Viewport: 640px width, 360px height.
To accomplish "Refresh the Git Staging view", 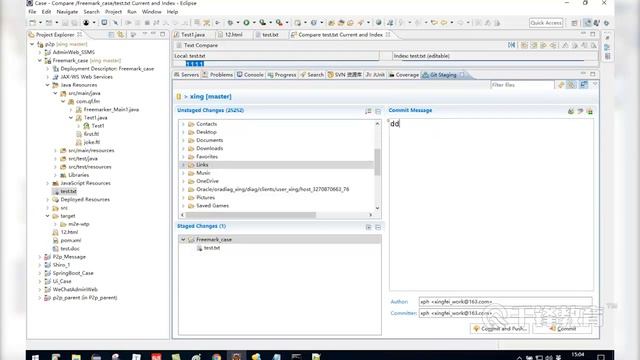I will [561, 85].
